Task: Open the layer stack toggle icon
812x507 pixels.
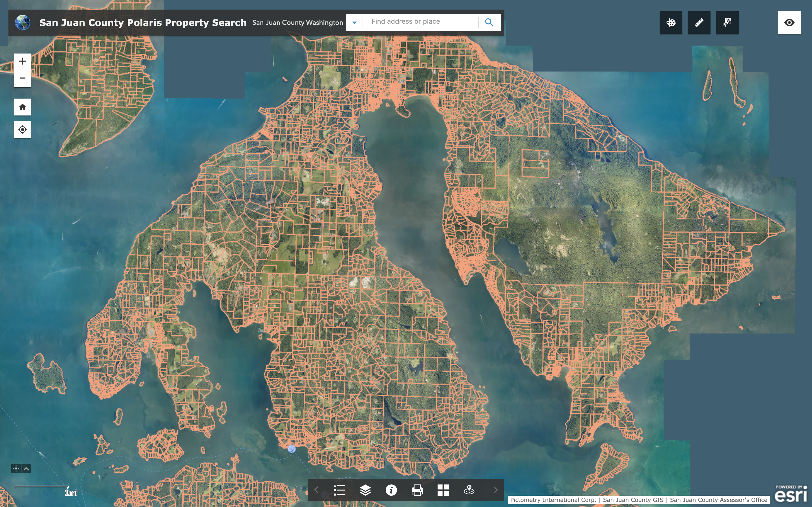Action: pyautogui.click(x=365, y=490)
